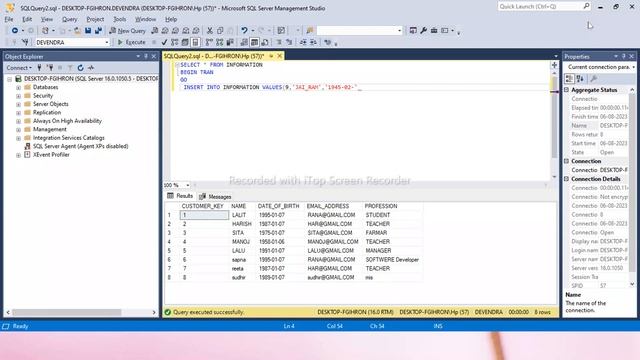Switch output to Results to File
This screenshot has width=640, height=360.
pyautogui.click(x=265, y=42)
